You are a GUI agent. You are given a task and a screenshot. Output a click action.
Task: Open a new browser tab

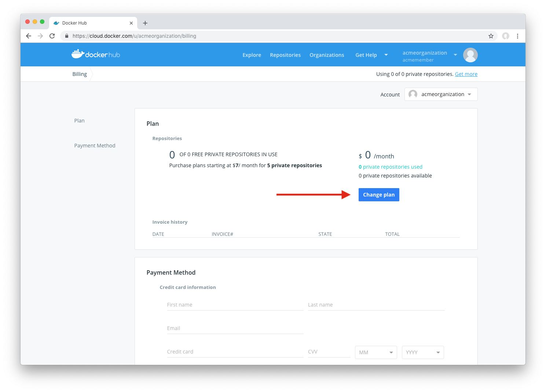coord(145,23)
